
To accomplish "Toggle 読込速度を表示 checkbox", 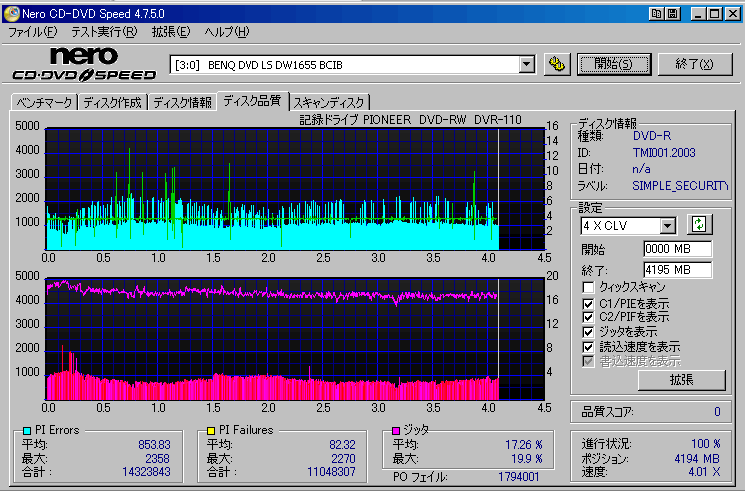I will (x=588, y=347).
